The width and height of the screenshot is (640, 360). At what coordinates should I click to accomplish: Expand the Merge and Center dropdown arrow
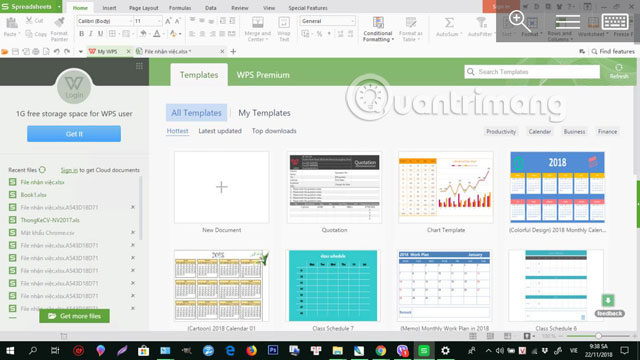click(x=267, y=40)
